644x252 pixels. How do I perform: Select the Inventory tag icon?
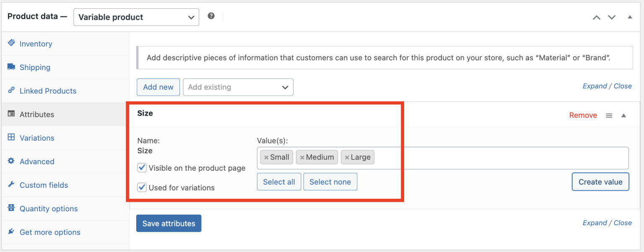point(10,44)
